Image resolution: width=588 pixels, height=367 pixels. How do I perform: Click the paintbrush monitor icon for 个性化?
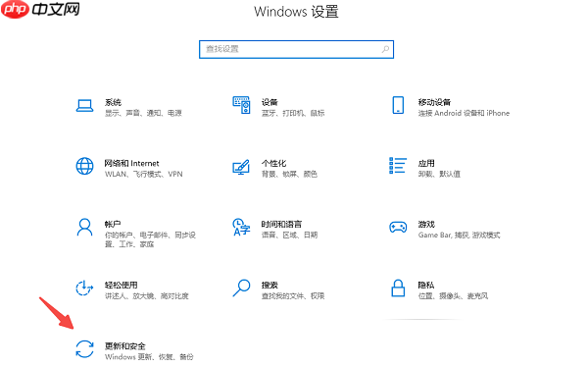[241, 167]
